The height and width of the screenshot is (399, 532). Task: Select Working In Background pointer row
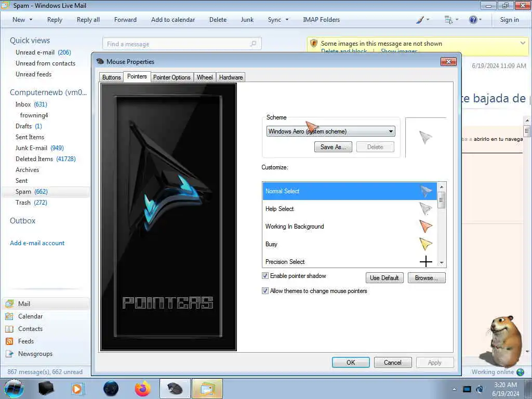(350, 227)
